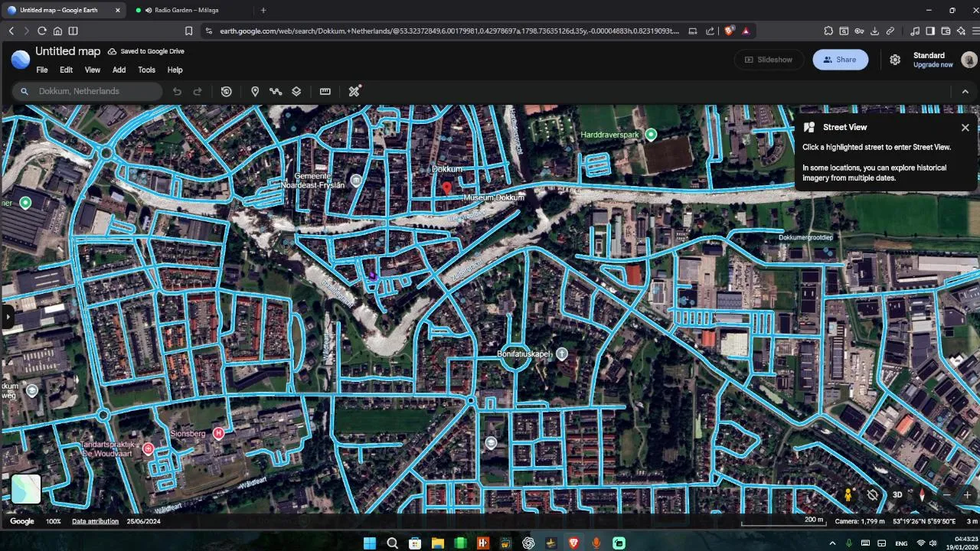Image resolution: width=980 pixels, height=551 pixels.
Task: Open Brave Shields lion icon
Action: [729, 31]
